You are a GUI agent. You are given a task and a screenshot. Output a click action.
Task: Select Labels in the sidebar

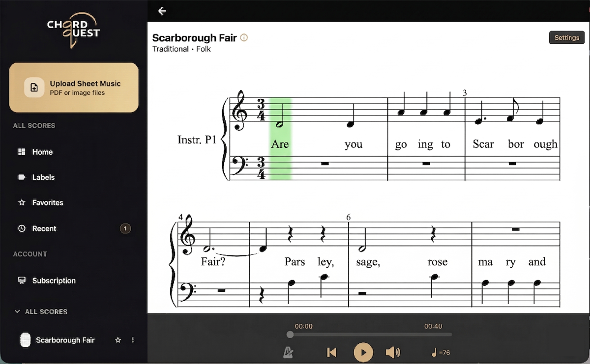(23, 177)
